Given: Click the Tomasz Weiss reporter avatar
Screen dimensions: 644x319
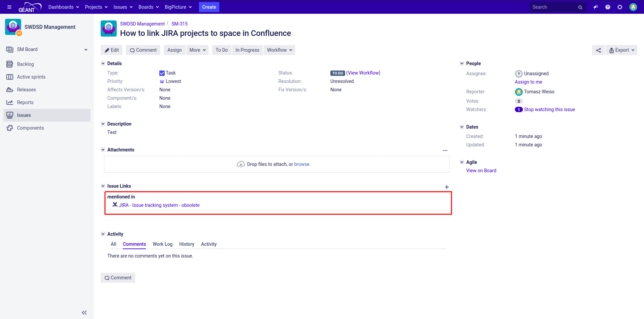Looking at the screenshot, I should tap(519, 92).
